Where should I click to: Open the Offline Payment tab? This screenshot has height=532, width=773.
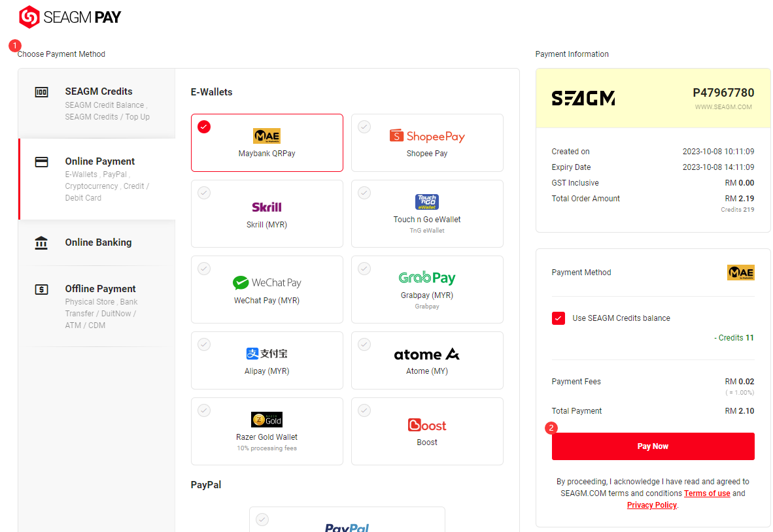coord(97,307)
